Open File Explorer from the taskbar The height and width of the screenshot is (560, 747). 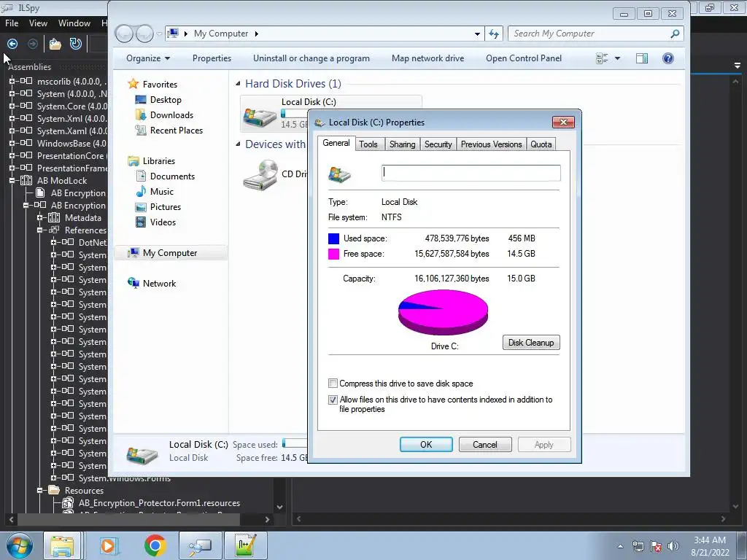tap(62, 545)
